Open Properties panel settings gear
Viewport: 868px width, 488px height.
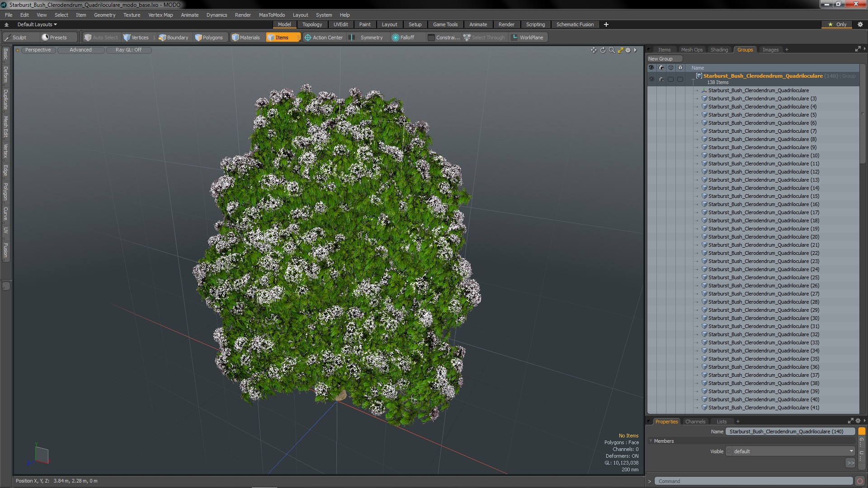click(858, 421)
